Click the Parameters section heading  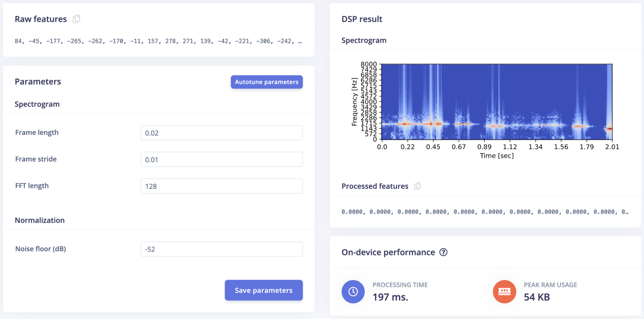point(38,82)
